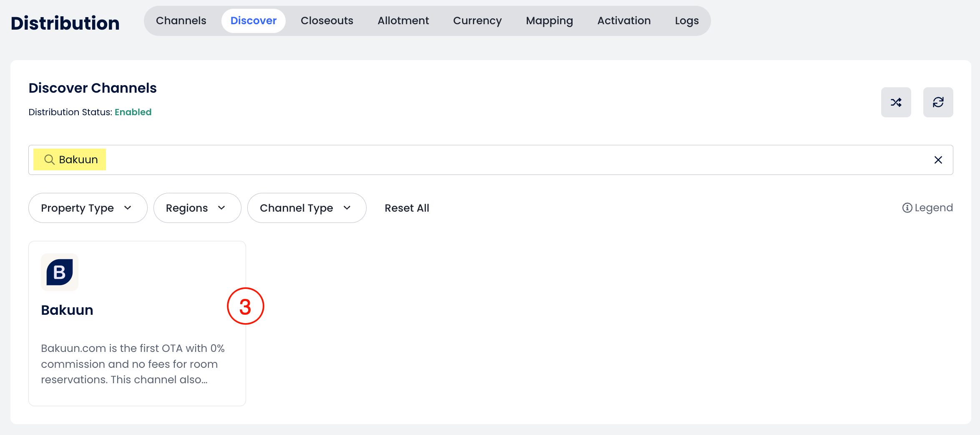Go to the Allotment tab

[403, 20]
